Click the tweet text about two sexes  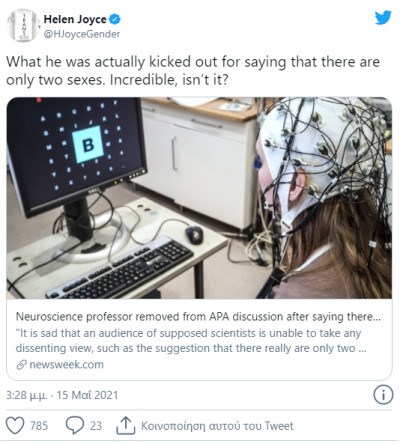click(193, 71)
